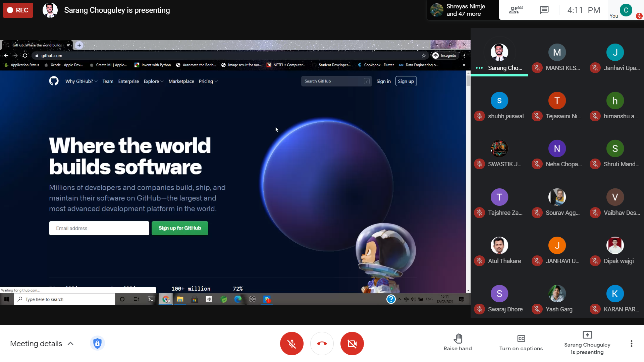Leave the call with hang-up button

tap(322, 344)
